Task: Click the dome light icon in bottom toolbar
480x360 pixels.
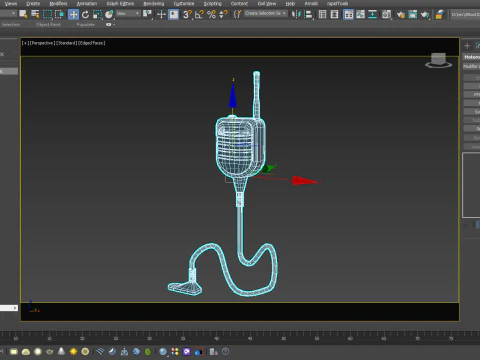Action: [26, 351]
